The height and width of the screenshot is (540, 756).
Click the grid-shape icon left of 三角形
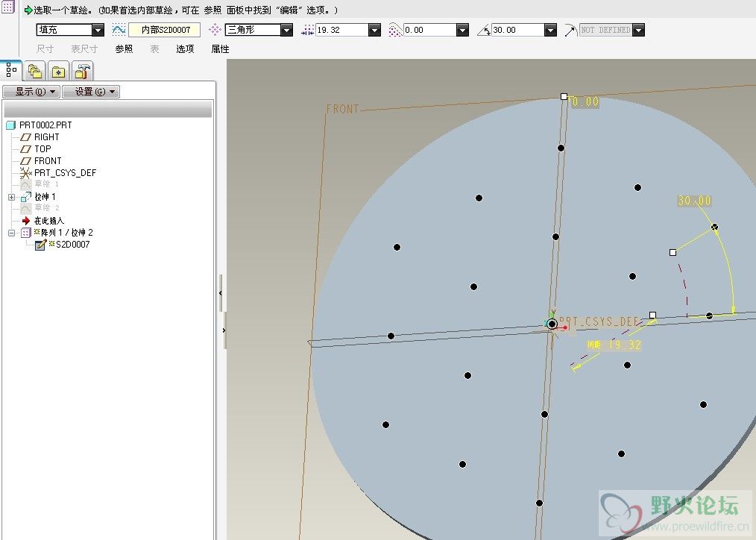[x=215, y=30]
